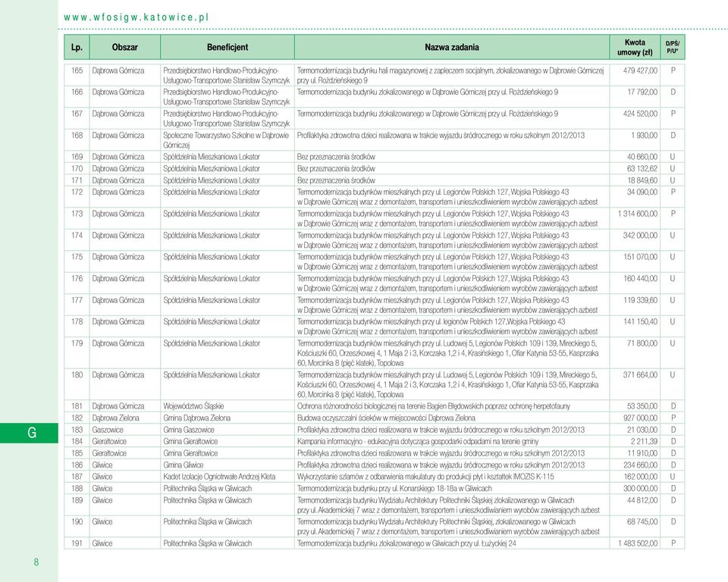Image resolution: width=728 pixels, height=582 pixels.
Task: Select beneficiary Kadet Izolacje Ogniotrwałe Andrzej Kleta
Action: point(219,477)
